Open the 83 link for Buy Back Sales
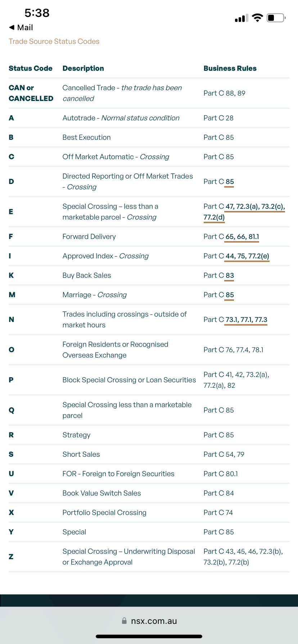The height and width of the screenshot is (644, 298). (230, 276)
